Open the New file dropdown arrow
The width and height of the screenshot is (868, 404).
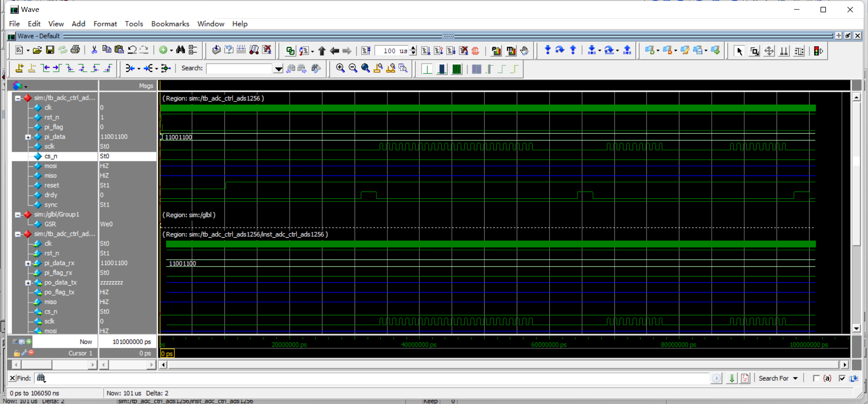click(x=28, y=51)
